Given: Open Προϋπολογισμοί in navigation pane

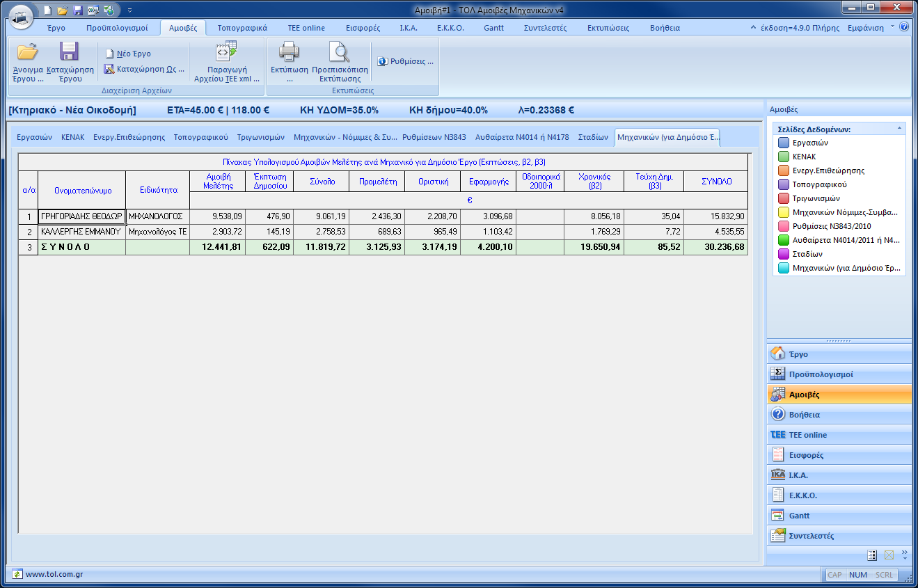Looking at the screenshot, I should [x=839, y=374].
